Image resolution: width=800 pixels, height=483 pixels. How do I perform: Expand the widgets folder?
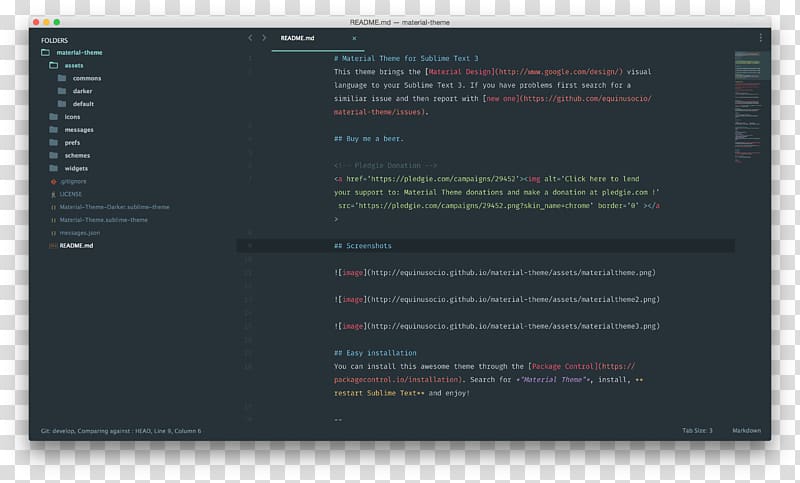[76, 168]
